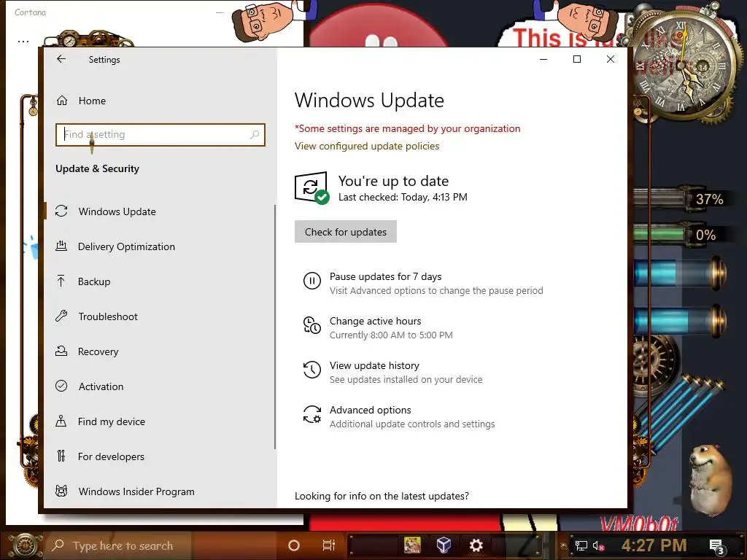The image size is (747, 560).
Task: Open View configured update policies link
Action: point(367,146)
